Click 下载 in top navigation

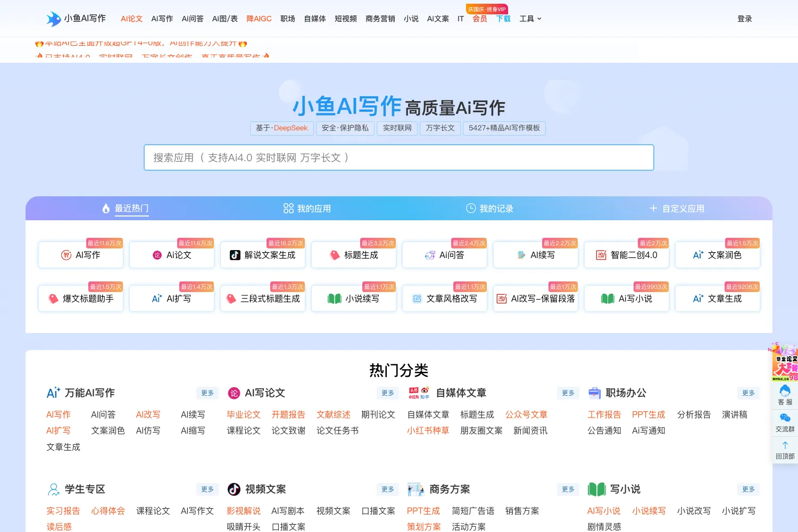(503, 19)
